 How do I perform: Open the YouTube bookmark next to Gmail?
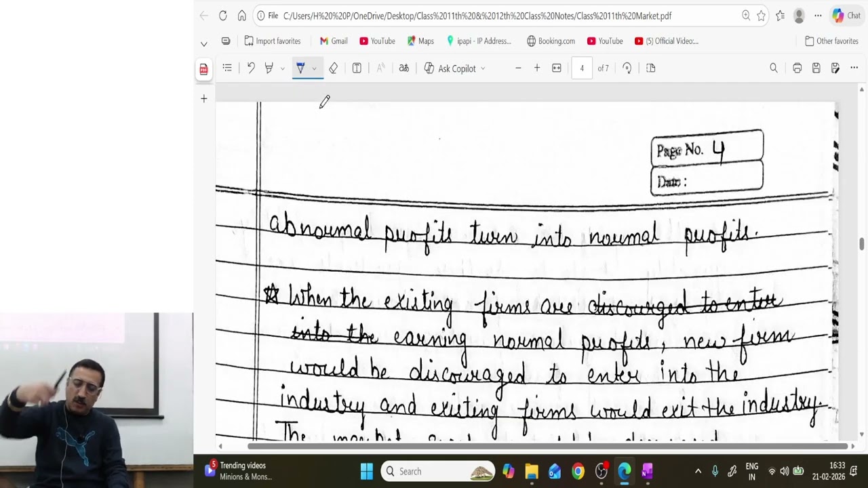[377, 41]
